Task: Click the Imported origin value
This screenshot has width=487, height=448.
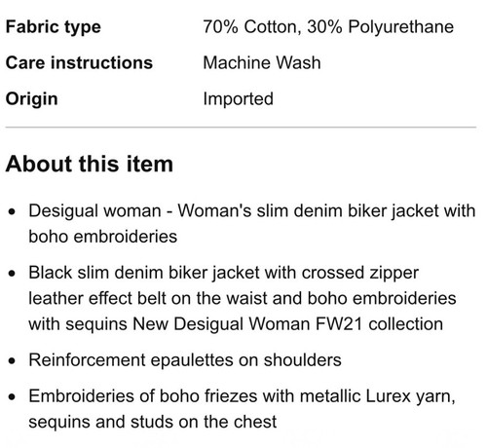Action: [x=238, y=98]
